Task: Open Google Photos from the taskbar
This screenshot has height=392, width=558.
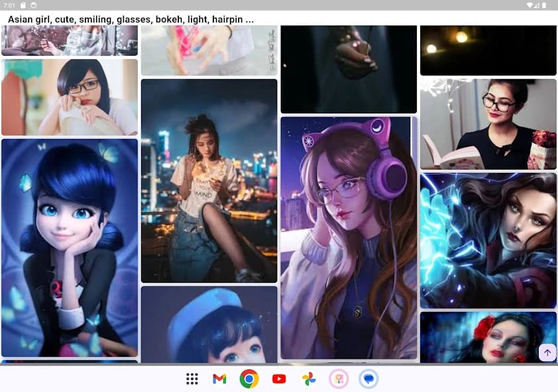Action: coord(308,379)
